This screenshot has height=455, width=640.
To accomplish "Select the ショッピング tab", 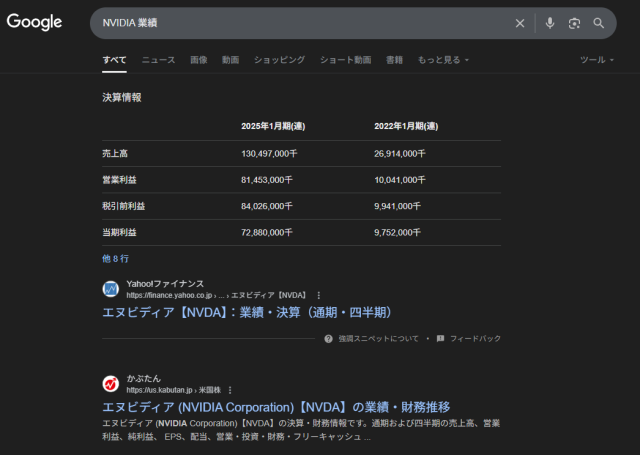I will pos(279,60).
